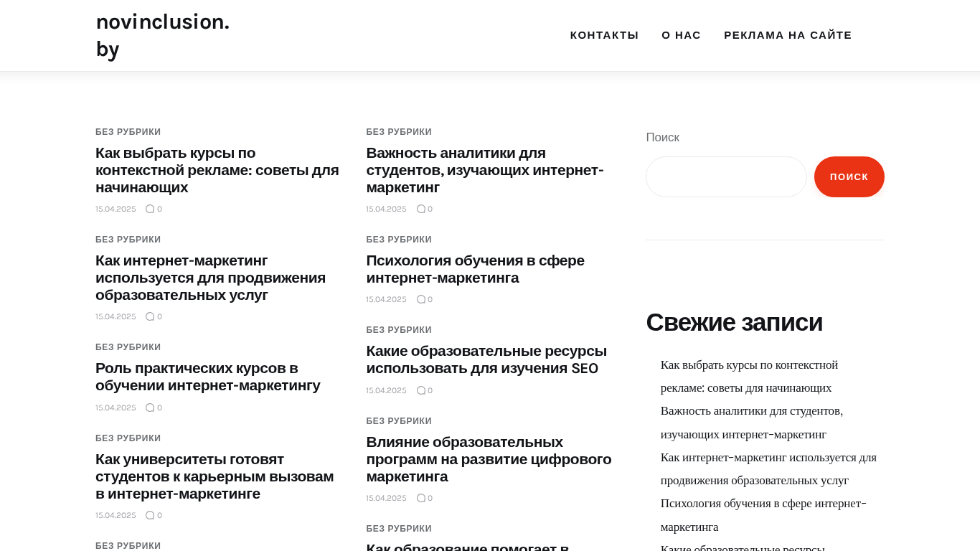Open 'Психология обучения в сфере интернет-маркетинга' headline
This screenshot has height=551, width=980.
tap(475, 269)
